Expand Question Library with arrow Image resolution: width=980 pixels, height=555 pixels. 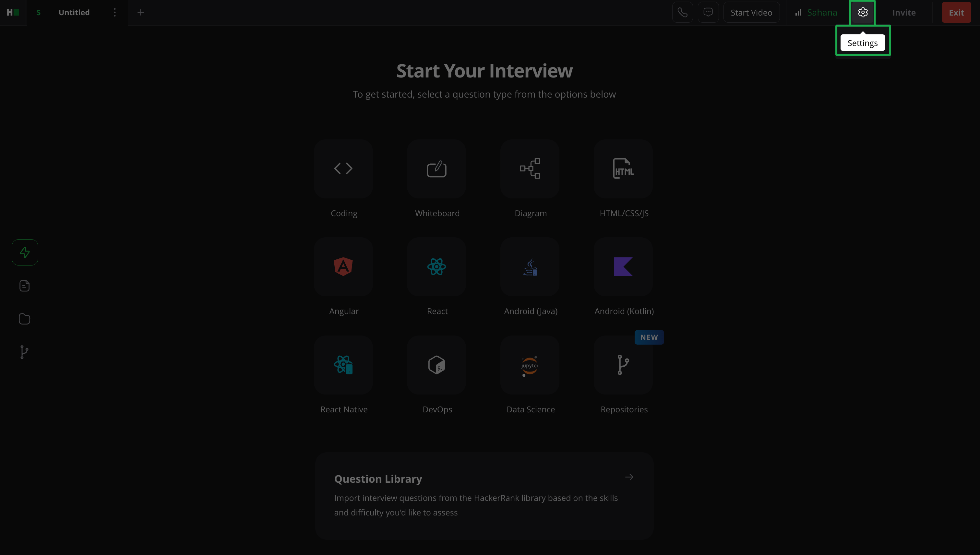629,477
